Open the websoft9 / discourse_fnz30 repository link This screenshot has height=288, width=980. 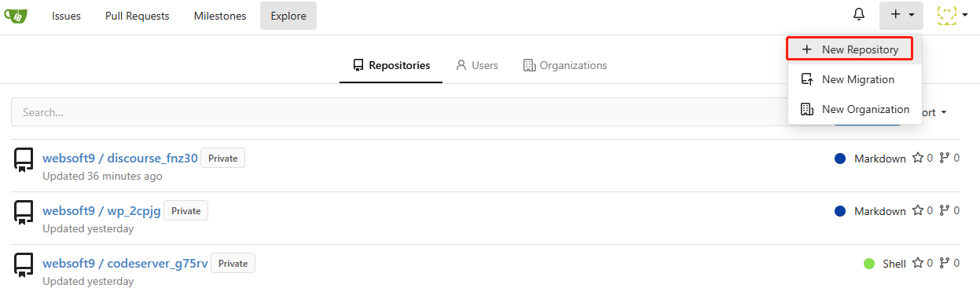point(120,158)
